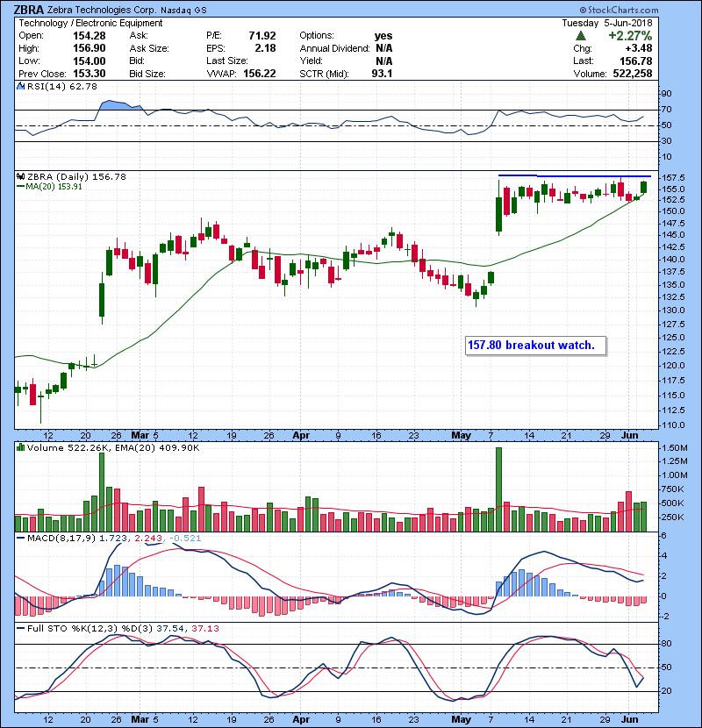Click the 1.50M volume axis label
Image resolution: width=702 pixels, height=728 pixels.
[675, 448]
